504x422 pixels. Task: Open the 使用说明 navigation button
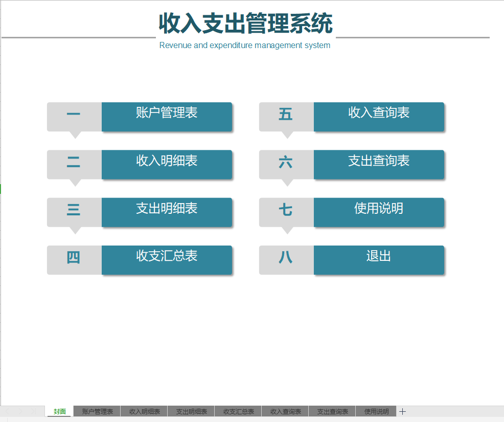(x=379, y=212)
